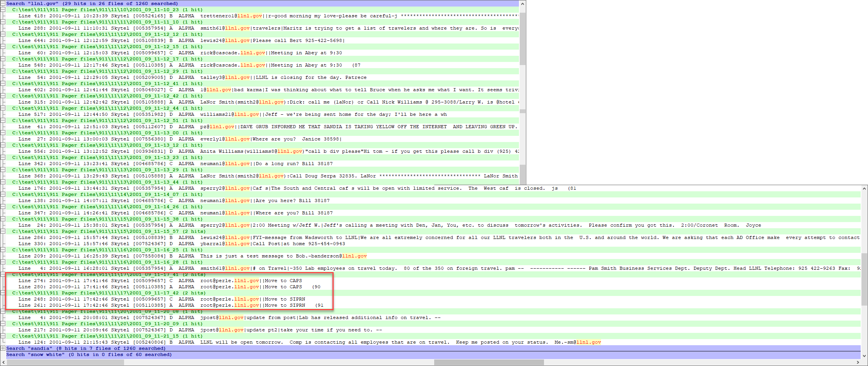
Task: Collapse file 2001_09_11-12_12 result fold
Action: tap(3, 34)
